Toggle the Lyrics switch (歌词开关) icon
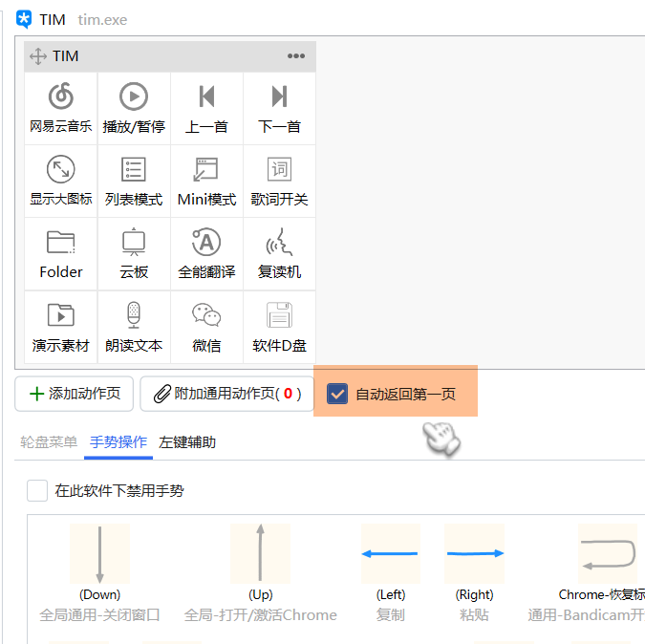 pyautogui.click(x=279, y=169)
